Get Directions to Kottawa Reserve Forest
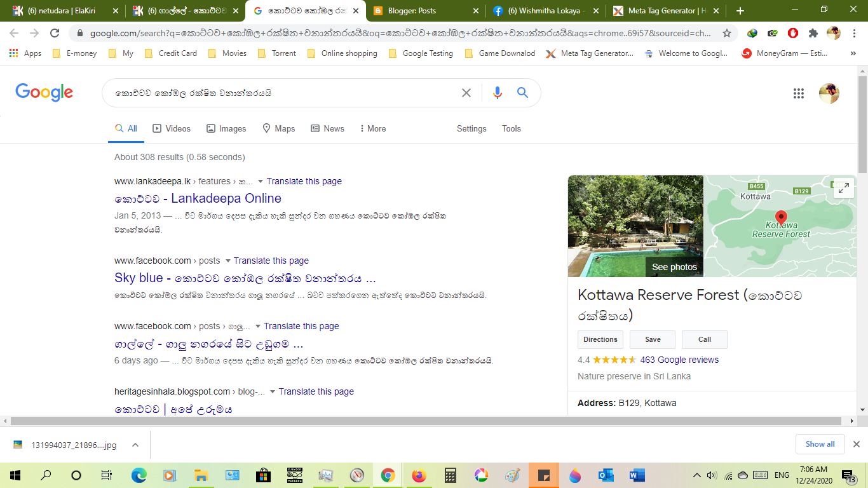 (600, 339)
